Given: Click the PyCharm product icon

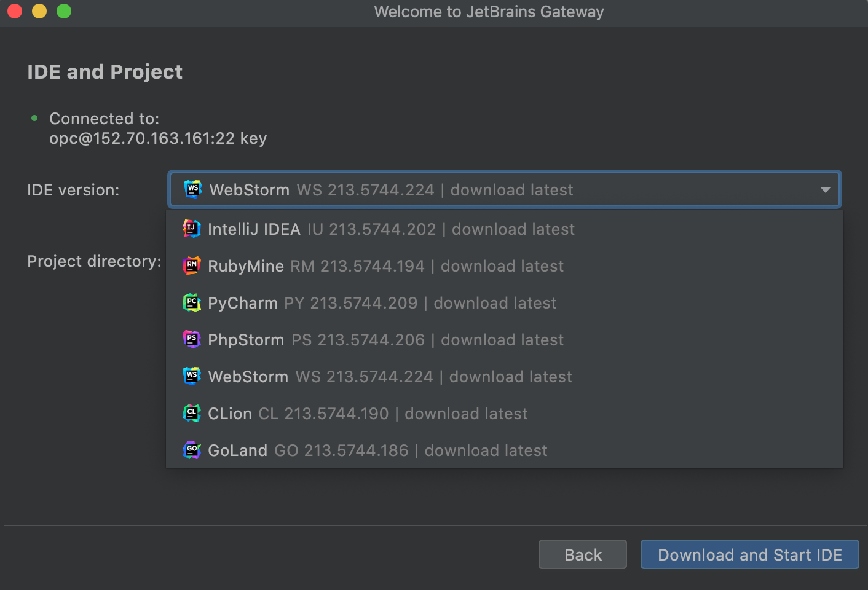Looking at the screenshot, I should 192,302.
